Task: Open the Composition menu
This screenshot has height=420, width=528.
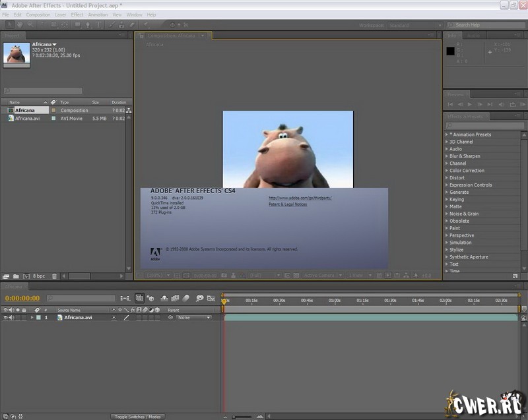Action: pyautogui.click(x=38, y=15)
